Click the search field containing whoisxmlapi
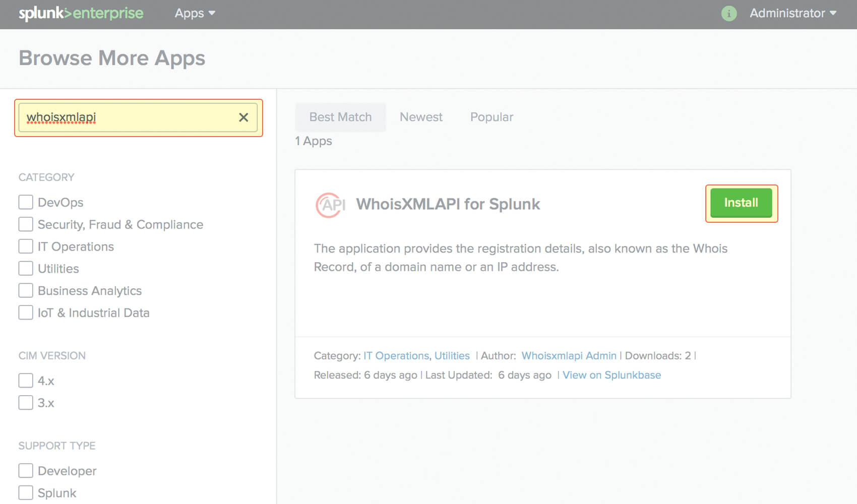This screenshot has width=857, height=504. [138, 117]
